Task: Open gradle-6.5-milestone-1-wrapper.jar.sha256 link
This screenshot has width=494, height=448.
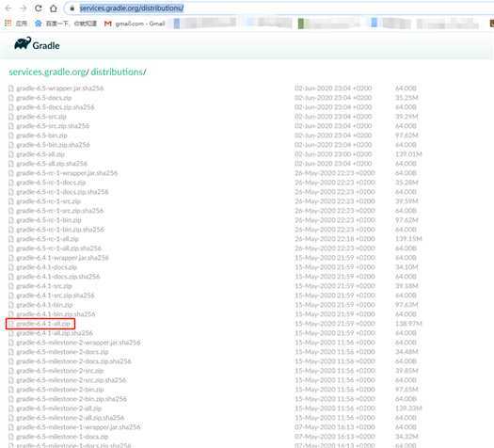Action: [78, 427]
